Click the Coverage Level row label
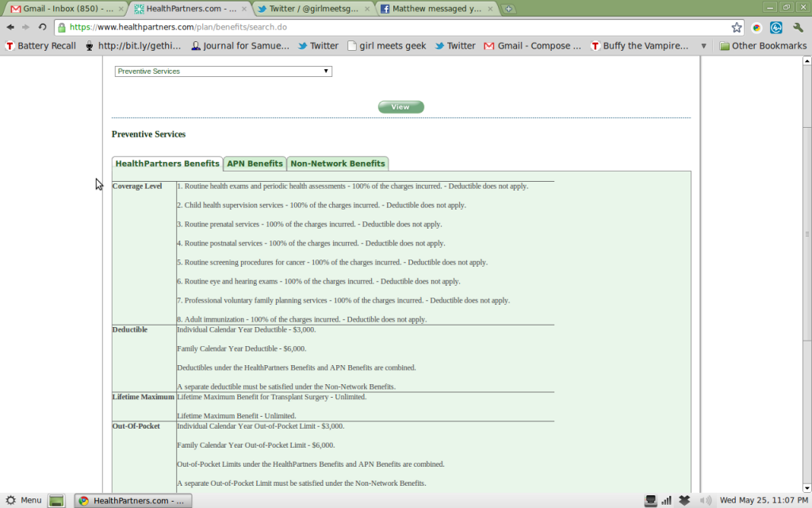The height and width of the screenshot is (508, 812). (137, 186)
